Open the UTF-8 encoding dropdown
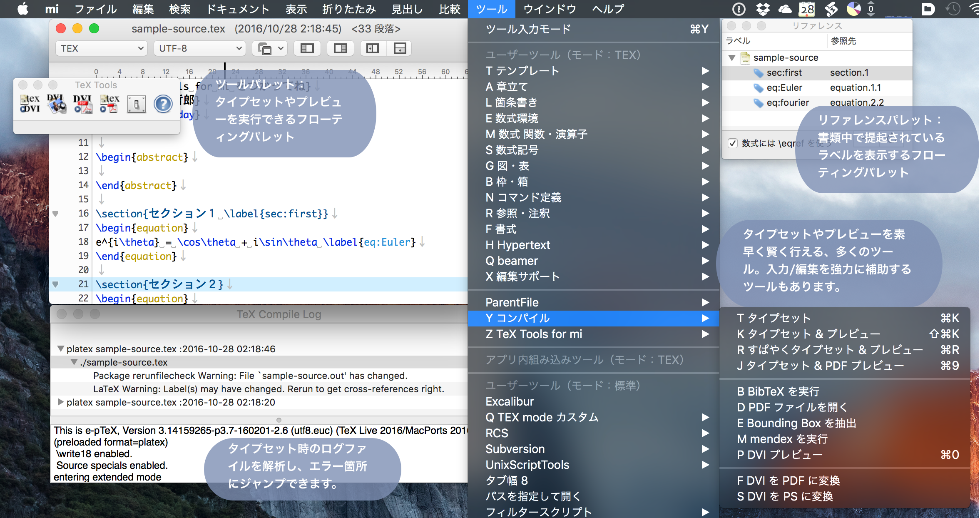 (x=200, y=48)
